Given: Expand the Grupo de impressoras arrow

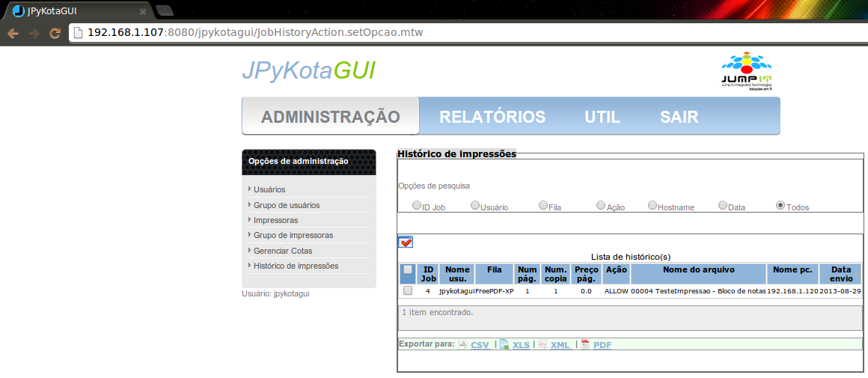Looking at the screenshot, I should (x=250, y=234).
